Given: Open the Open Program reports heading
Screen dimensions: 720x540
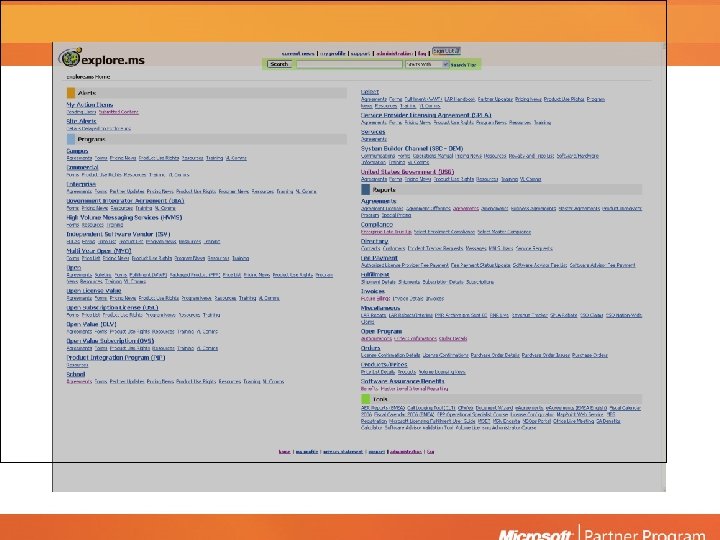Looking at the screenshot, I should point(381,331).
